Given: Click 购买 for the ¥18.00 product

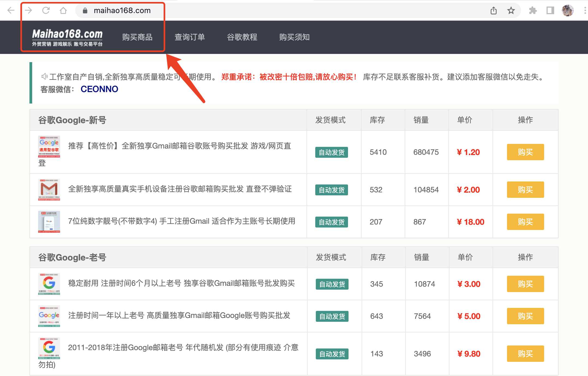Looking at the screenshot, I should click(x=525, y=222).
